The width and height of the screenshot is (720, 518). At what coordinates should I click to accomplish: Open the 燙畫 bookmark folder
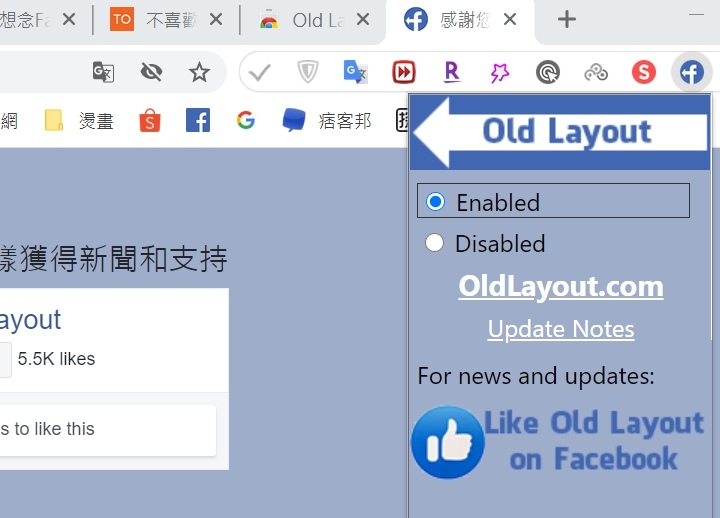(79, 121)
